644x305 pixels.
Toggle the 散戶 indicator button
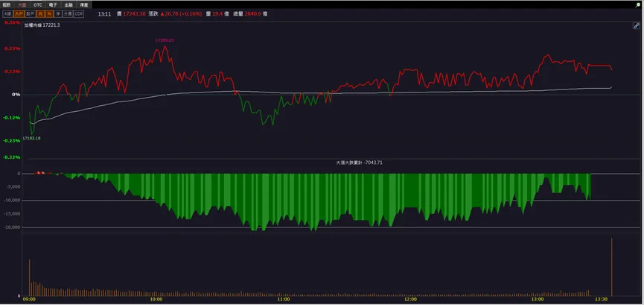tap(31, 14)
